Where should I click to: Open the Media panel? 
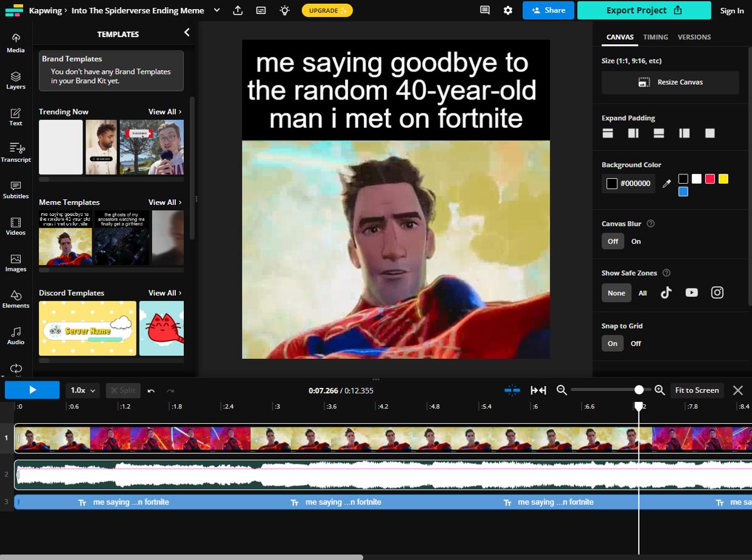[x=16, y=43]
